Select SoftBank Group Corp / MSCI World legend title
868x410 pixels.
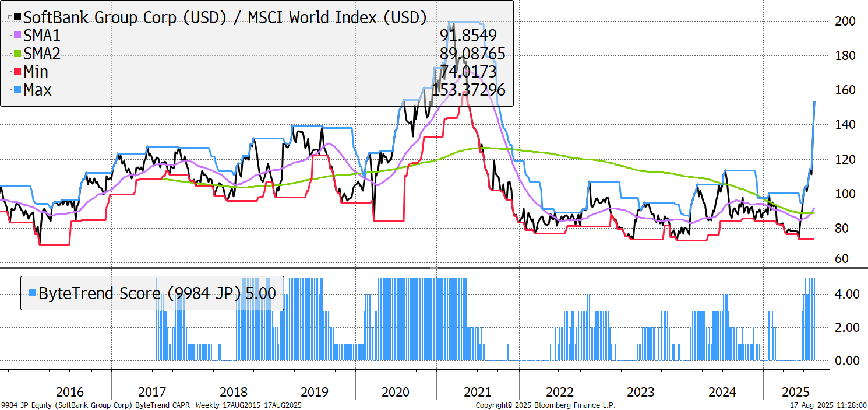click(225, 17)
